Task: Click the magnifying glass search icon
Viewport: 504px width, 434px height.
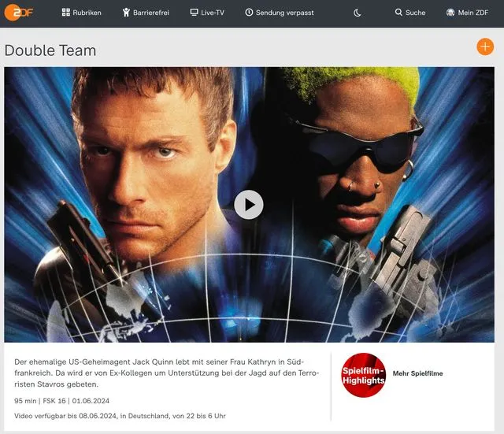Action: click(x=398, y=13)
